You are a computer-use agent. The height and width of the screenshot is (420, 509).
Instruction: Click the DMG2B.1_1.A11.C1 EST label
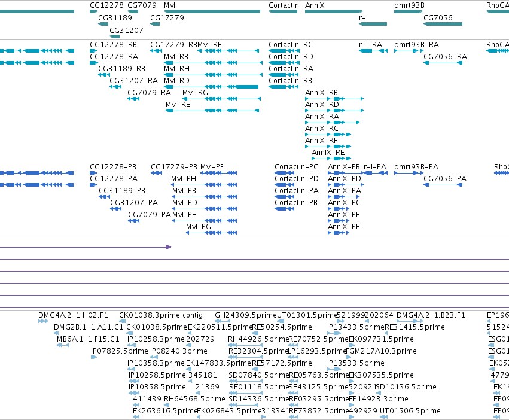click(x=89, y=327)
